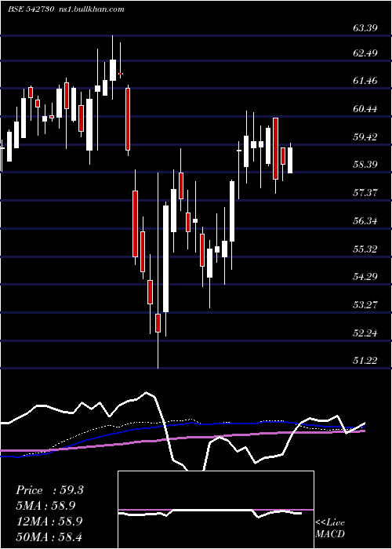Click price axis label 52.24
Image resolution: width=392 pixels, height=549 pixels.
click(x=365, y=333)
